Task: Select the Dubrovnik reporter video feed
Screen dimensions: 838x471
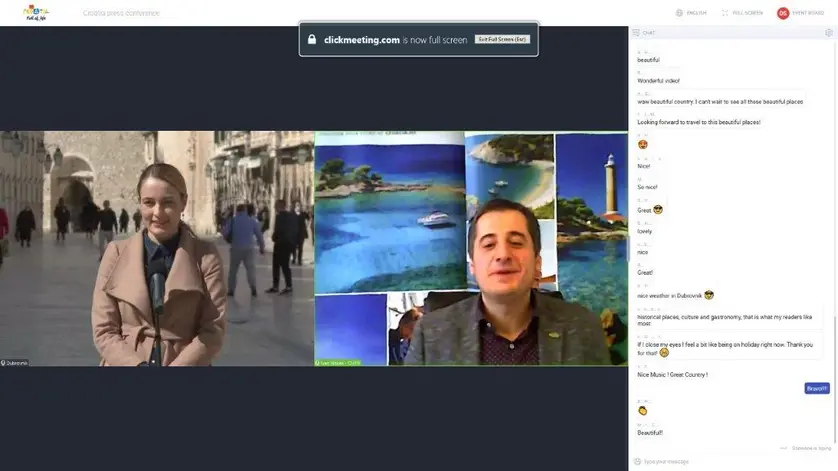Action: pos(157,248)
